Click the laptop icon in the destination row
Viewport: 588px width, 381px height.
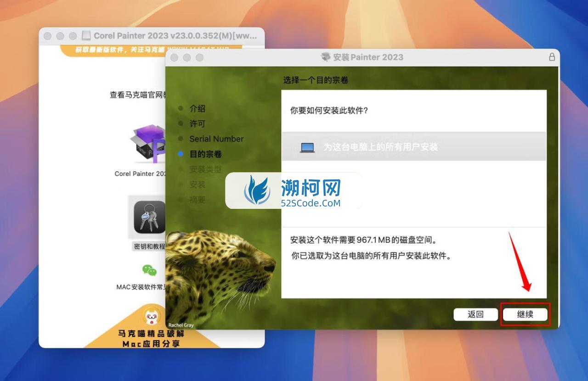[307, 147]
